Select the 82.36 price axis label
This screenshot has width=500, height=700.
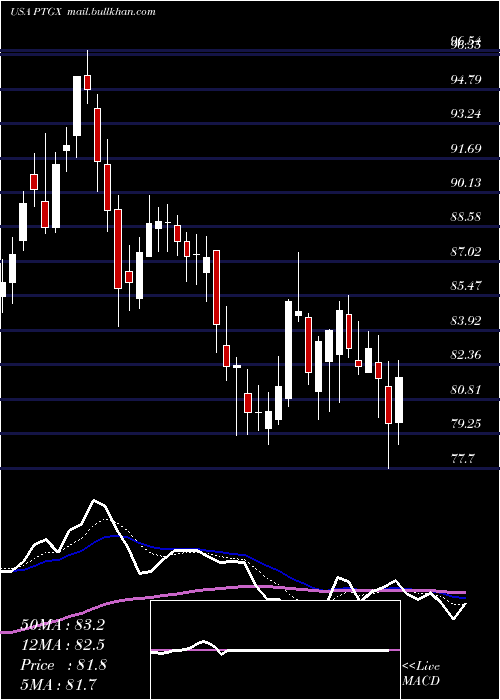tap(466, 355)
